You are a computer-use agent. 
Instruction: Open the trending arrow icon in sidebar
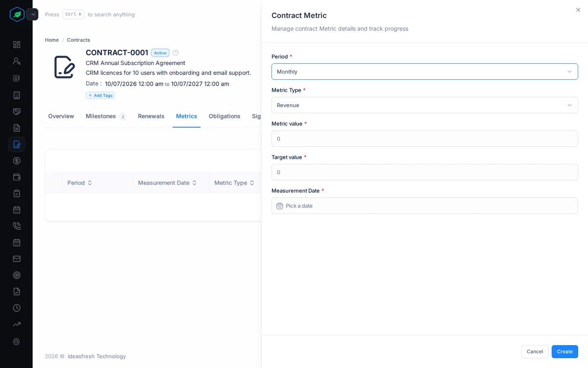tap(17, 324)
